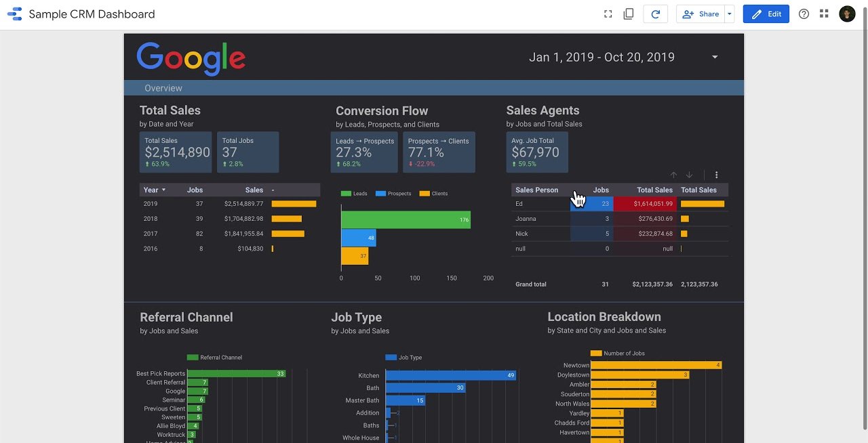Click the $1,614,051.99 total sales cell
Viewport: 868px width, 443px height.
tap(645, 204)
